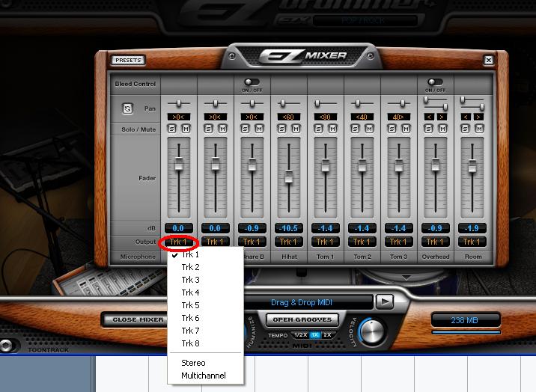Solo the Tom 2 channel

[x=355, y=129]
